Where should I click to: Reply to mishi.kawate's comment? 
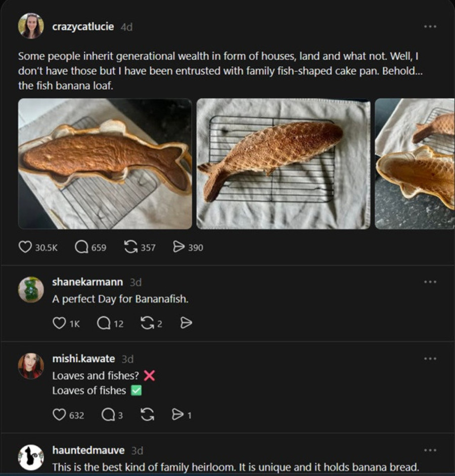click(108, 415)
